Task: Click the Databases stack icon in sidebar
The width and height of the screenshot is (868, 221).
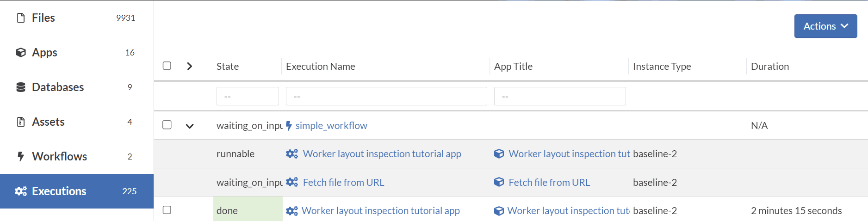Action: click(21, 87)
